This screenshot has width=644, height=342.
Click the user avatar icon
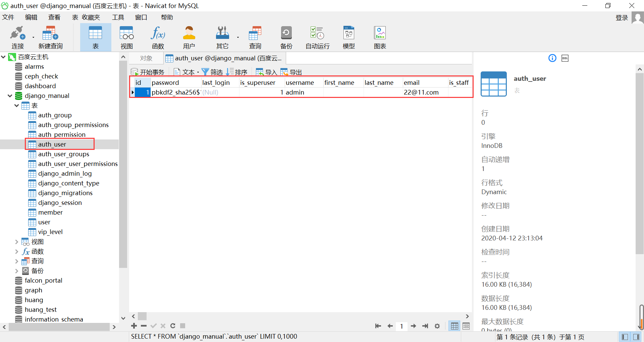(637, 17)
